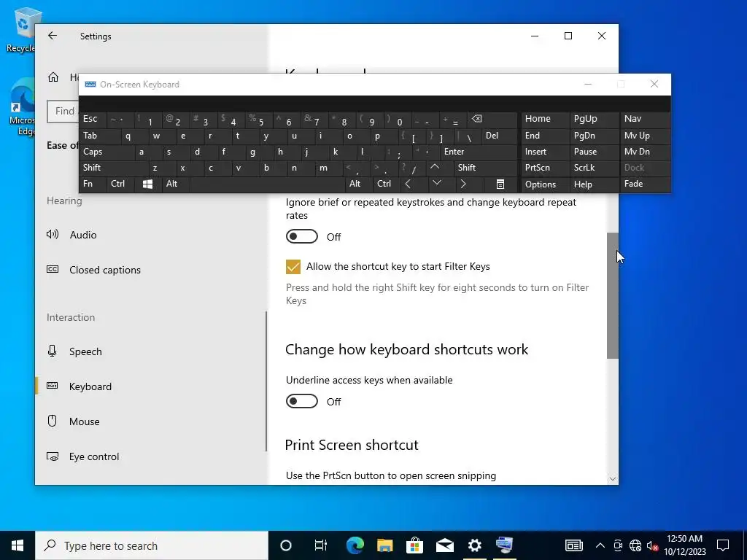Toggle the ScrLk key on keyboard

click(x=594, y=168)
